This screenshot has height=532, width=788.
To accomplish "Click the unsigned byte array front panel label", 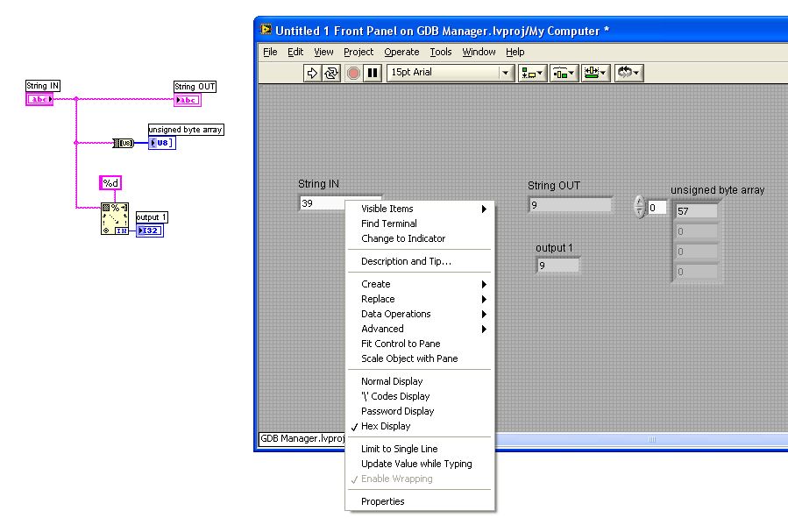I will tap(717, 190).
